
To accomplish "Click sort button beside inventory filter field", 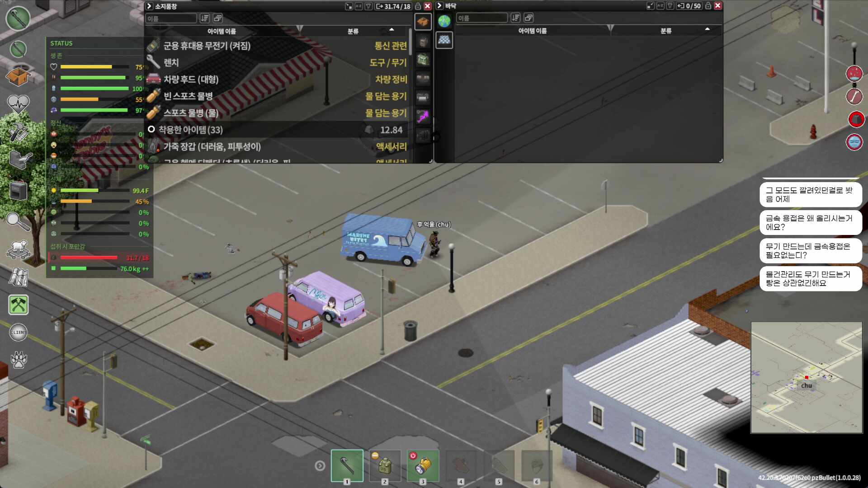I will tap(205, 19).
